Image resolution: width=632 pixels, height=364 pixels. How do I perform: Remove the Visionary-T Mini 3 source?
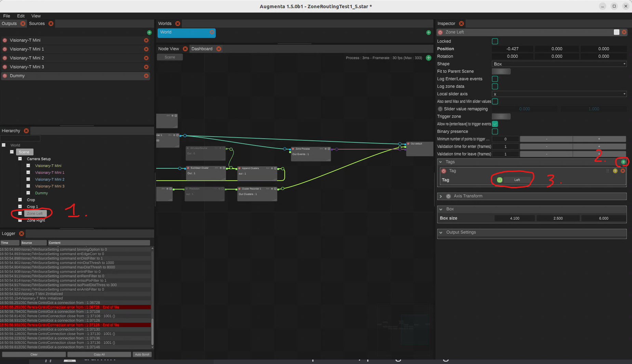(146, 67)
